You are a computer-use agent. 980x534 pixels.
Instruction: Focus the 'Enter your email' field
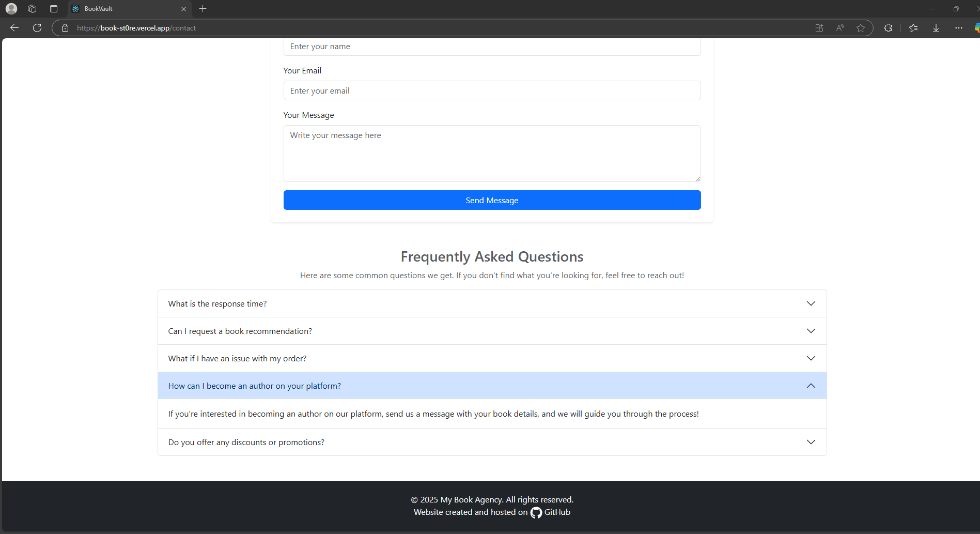point(492,90)
